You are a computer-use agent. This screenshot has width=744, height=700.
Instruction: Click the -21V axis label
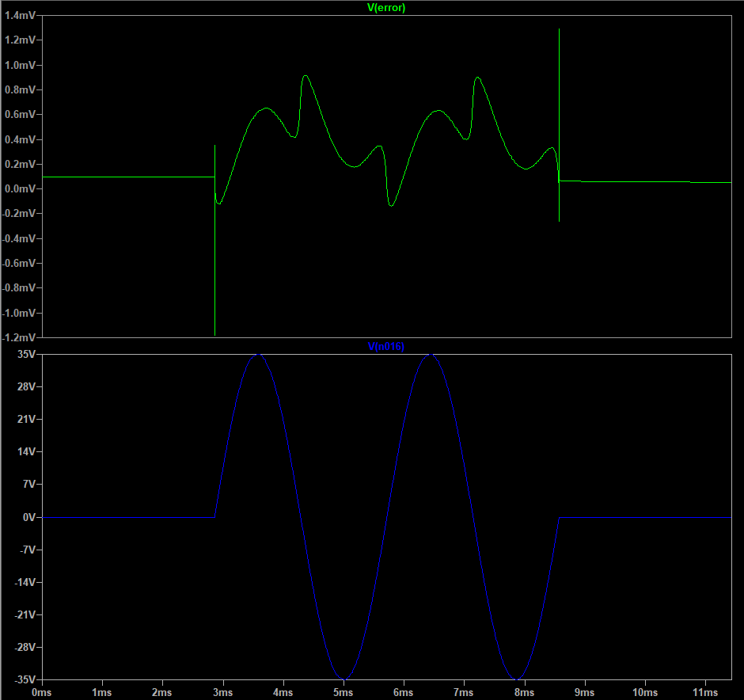(x=25, y=615)
